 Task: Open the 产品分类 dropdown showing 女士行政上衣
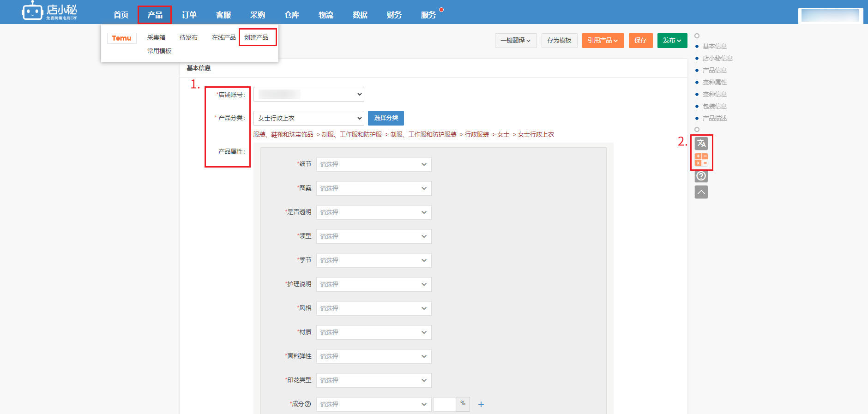[309, 118]
